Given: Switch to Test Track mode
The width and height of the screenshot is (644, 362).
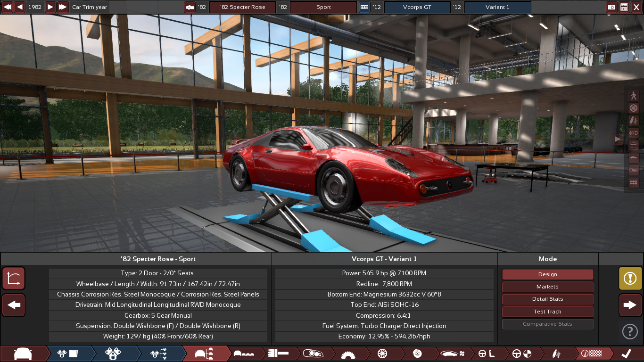Looking at the screenshot, I should (x=547, y=312).
